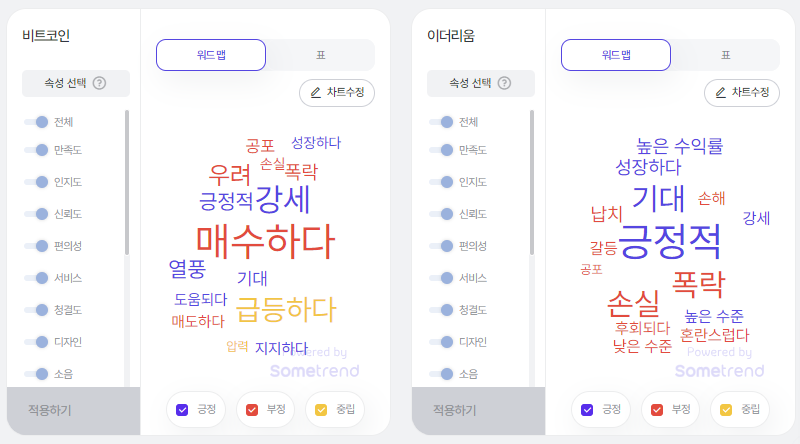The width and height of the screenshot is (800, 444).
Task: Click 적용하기 button in 이더리움 panel
Action: 479,410
